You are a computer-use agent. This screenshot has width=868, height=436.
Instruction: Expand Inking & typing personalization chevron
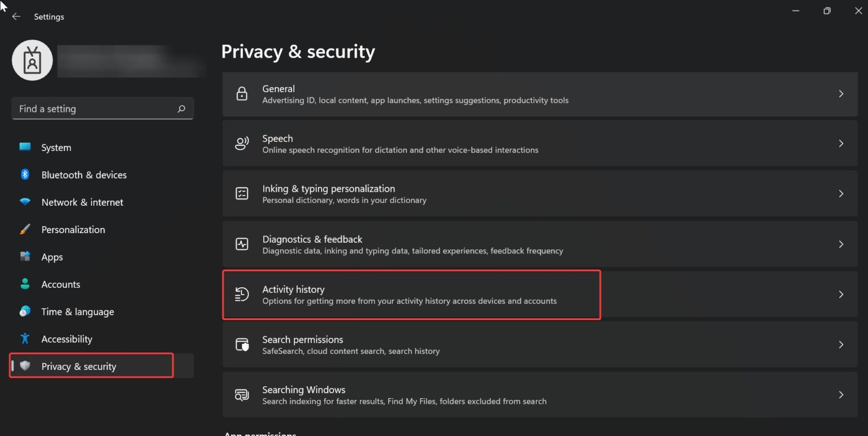pos(841,194)
